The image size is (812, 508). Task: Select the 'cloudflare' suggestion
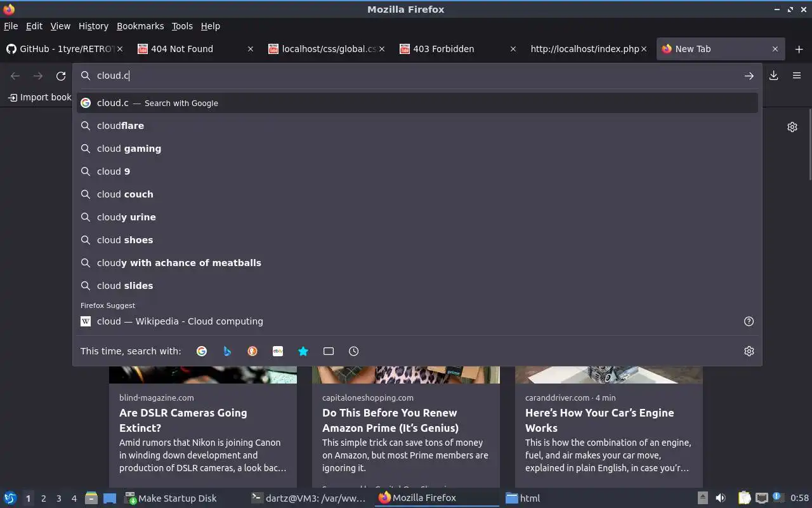(x=417, y=126)
